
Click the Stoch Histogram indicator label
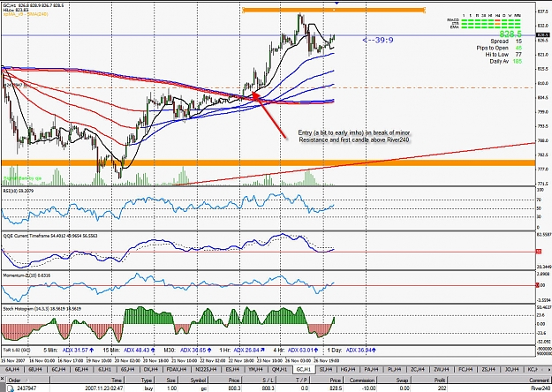[42, 309]
